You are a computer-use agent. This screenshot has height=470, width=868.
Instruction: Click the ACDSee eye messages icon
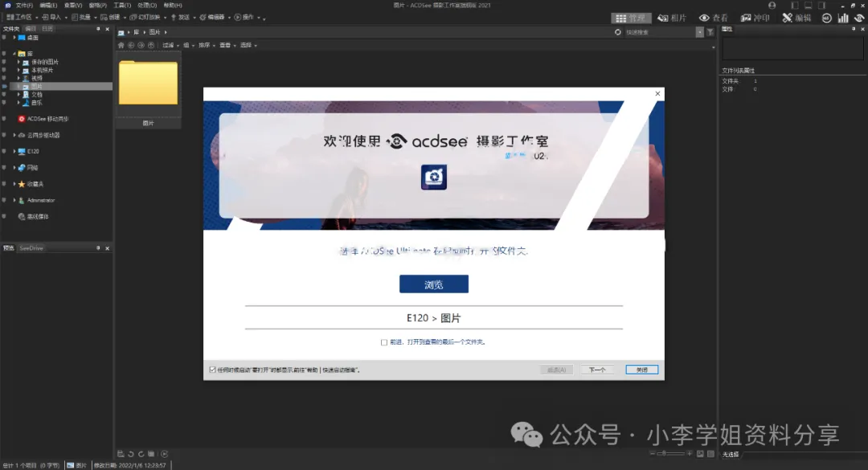point(859,18)
